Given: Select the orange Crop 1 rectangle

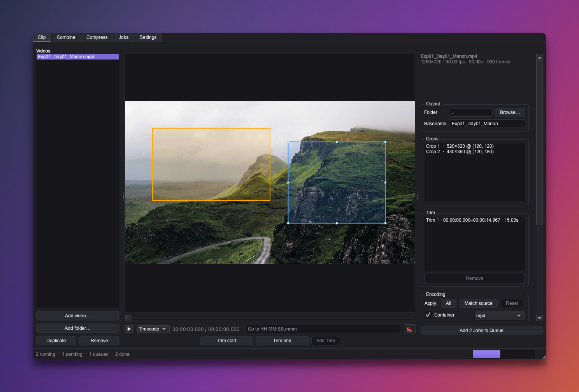Looking at the screenshot, I should tap(211, 164).
